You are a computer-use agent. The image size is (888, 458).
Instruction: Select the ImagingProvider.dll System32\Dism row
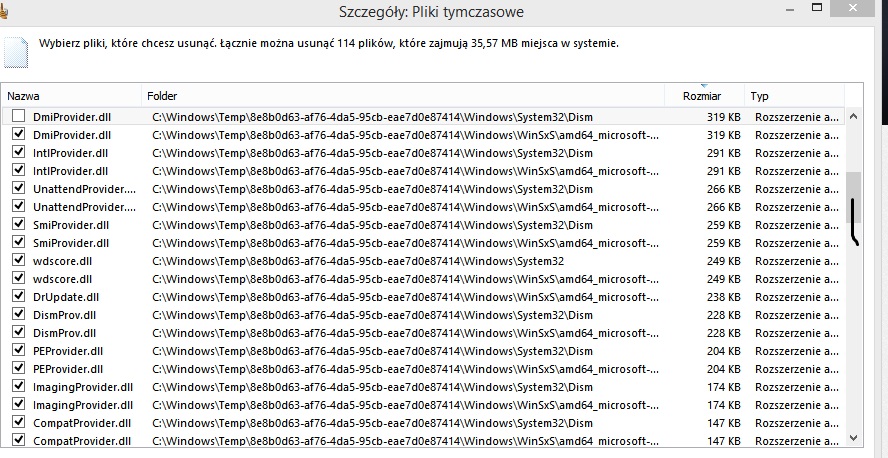[424, 387]
